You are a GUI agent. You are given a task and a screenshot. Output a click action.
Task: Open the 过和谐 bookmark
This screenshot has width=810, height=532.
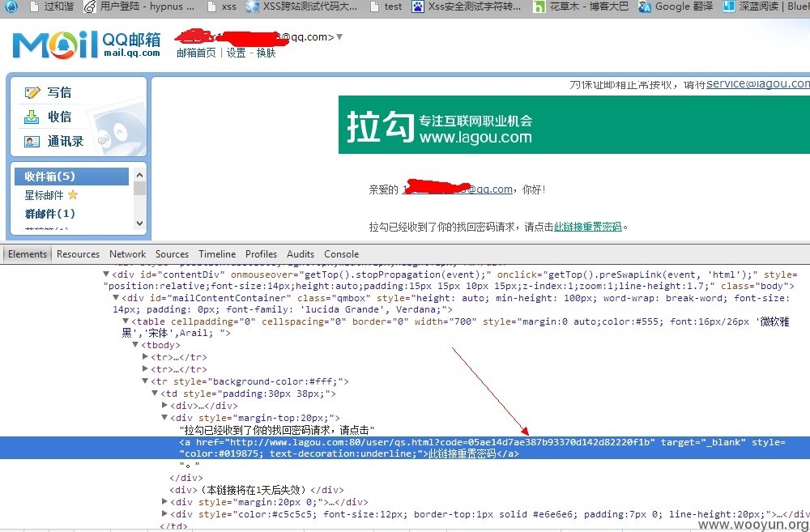pos(52,6)
